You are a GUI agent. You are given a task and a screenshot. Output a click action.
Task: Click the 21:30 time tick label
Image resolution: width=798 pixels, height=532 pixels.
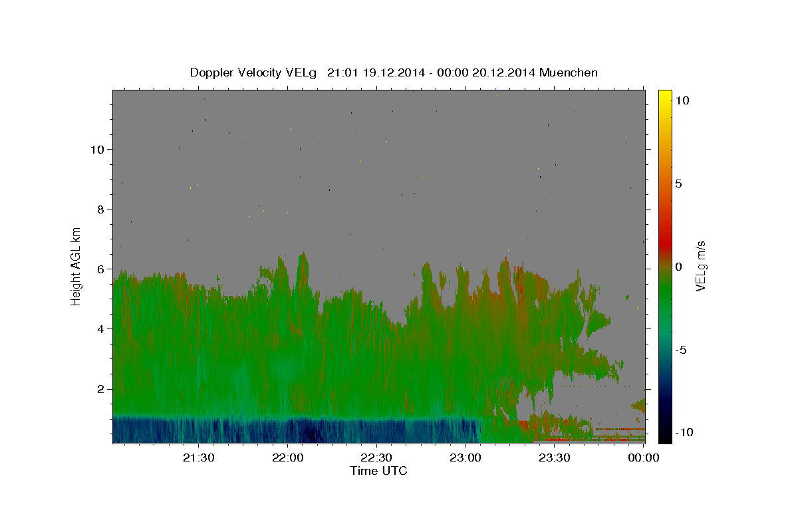tap(198, 458)
